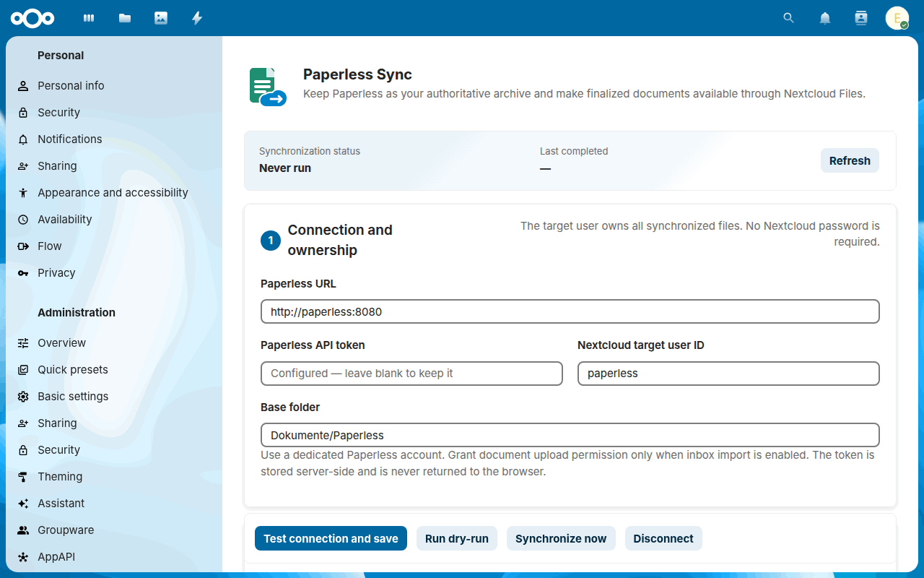This screenshot has width=924, height=578.
Task: Open Administration Security settings
Action: (x=114, y=450)
